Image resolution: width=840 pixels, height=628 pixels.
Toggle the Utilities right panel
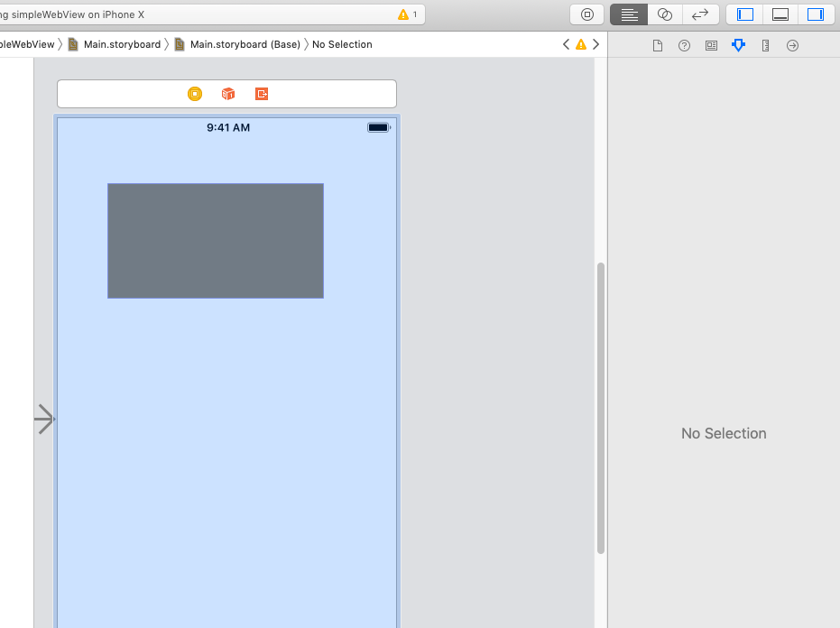[x=816, y=14]
